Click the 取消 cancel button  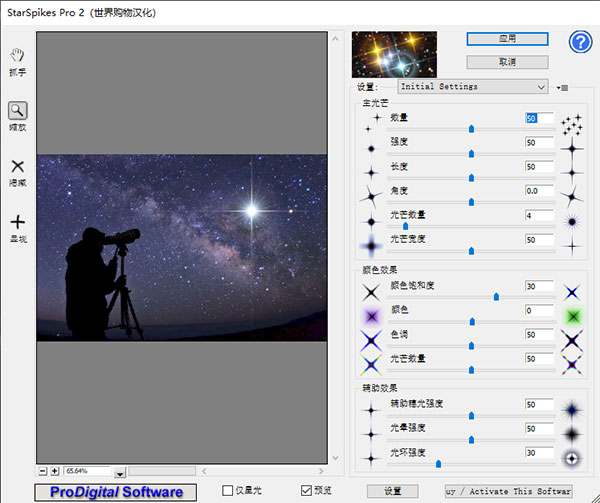pyautogui.click(x=507, y=62)
